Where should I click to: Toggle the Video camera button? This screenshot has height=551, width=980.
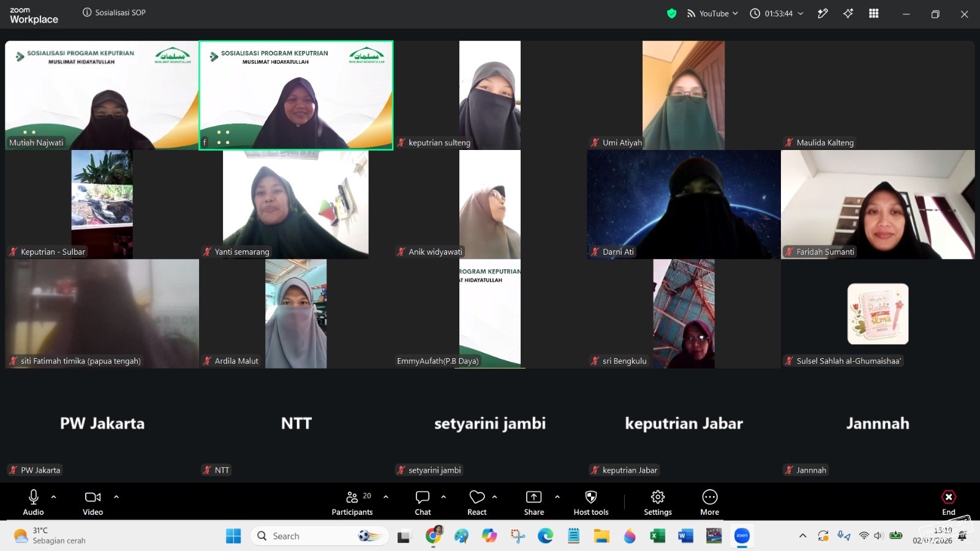pyautogui.click(x=93, y=502)
